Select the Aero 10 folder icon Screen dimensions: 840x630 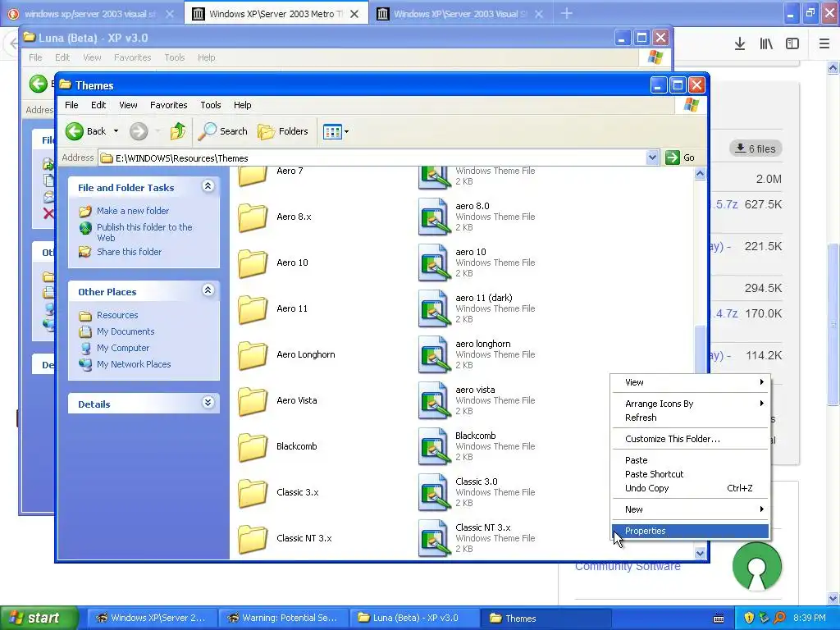tap(253, 263)
